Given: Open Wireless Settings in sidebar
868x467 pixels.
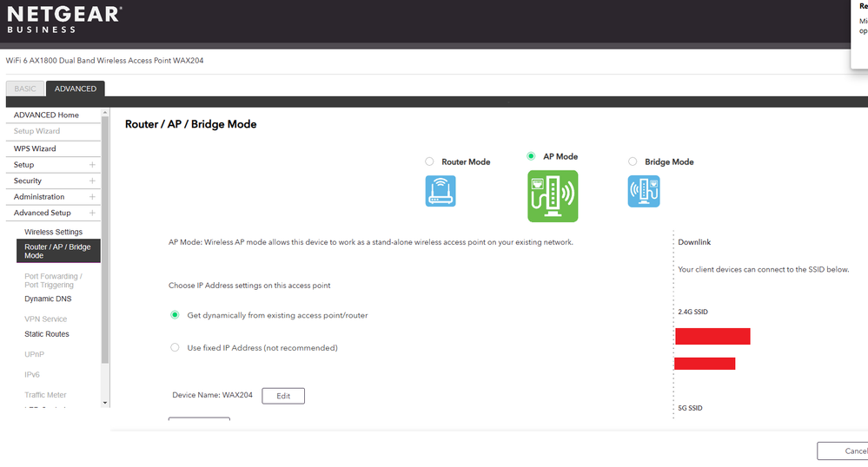Looking at the screenshot, I should point(53,232).
